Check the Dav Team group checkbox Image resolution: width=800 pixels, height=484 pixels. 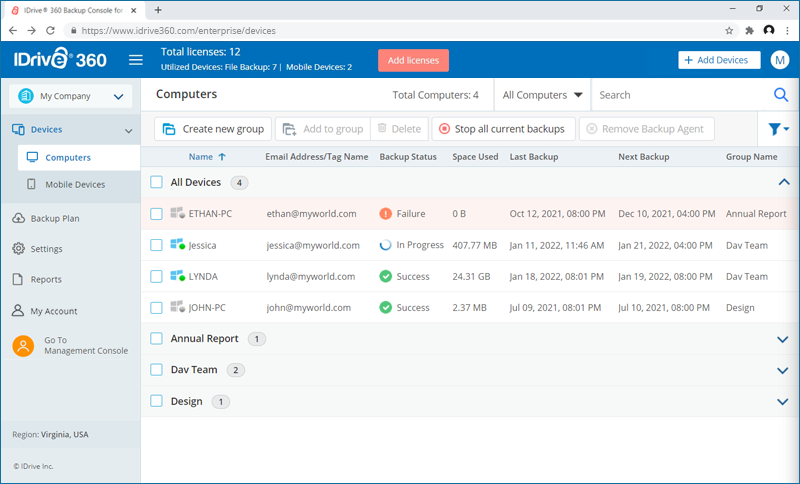(x=157, y=370)
